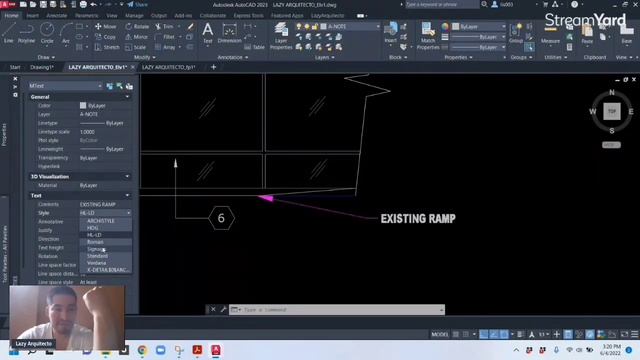Click the ByLayer color swatch in General
Image resolution: width=640 pixels, height=360 pixels.
click(83, 105)
